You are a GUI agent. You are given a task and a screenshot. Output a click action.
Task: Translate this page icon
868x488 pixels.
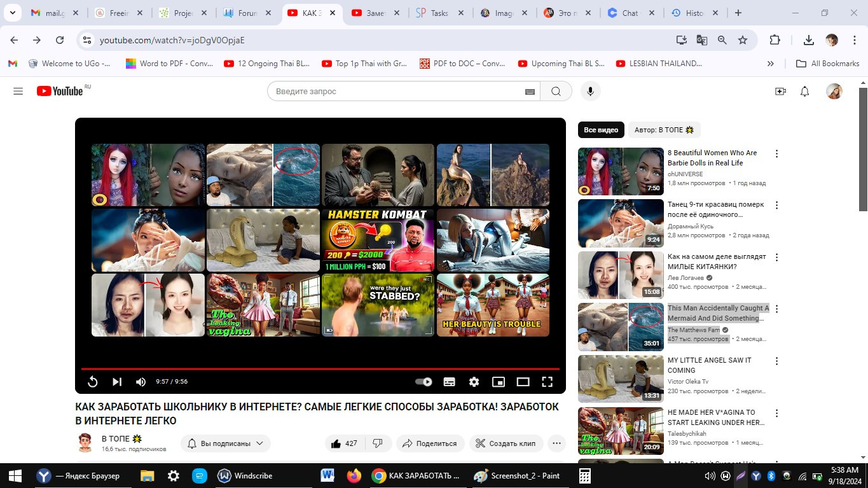(x=702, y=40)
